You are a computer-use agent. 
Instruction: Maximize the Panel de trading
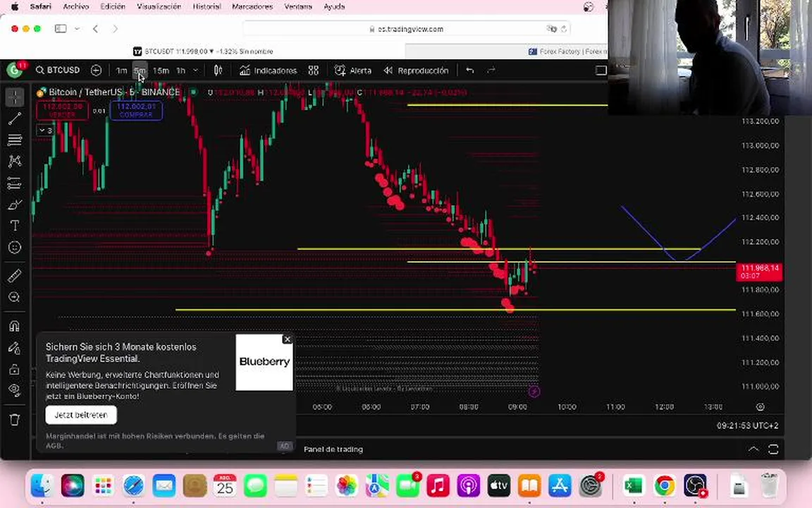point(773,449)
